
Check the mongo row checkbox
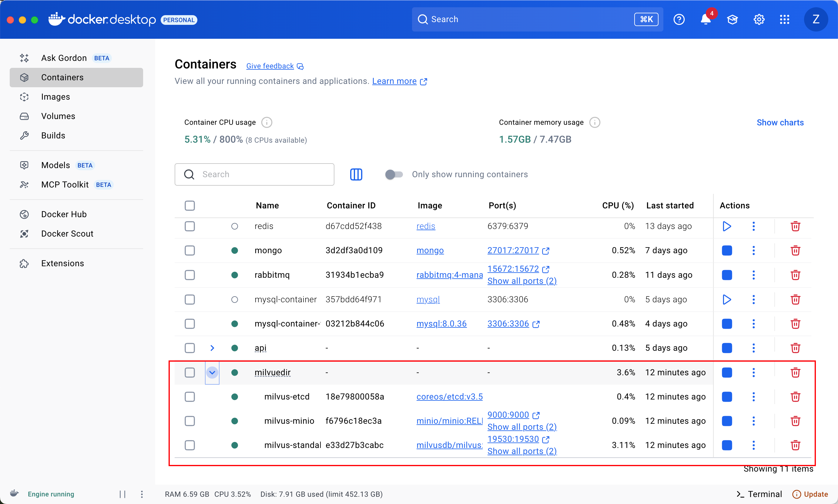point(190,251)
